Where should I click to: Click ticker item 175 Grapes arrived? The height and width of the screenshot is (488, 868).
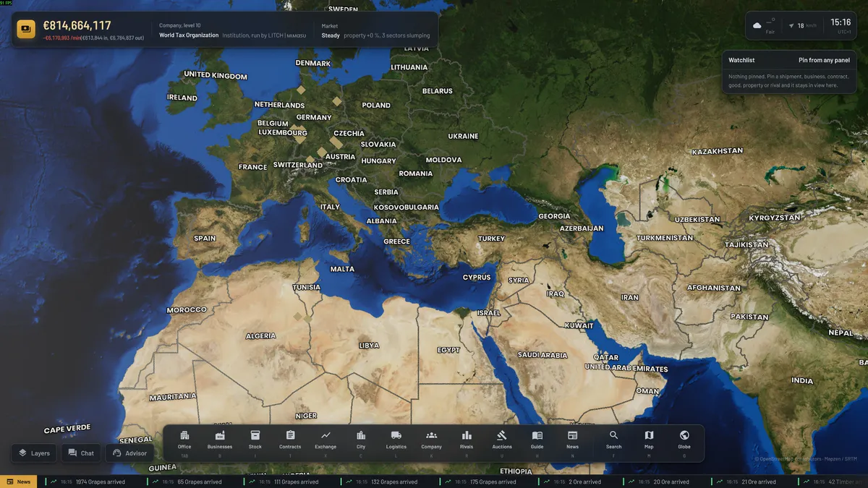coord(492,481)
